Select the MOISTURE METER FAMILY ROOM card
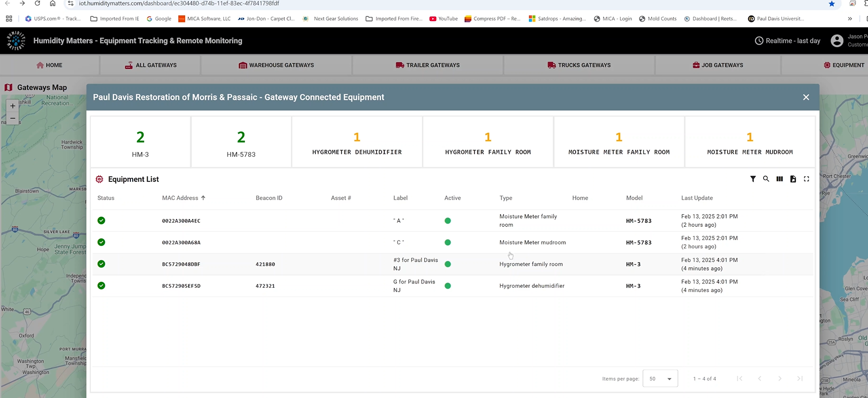This screenshot has width=868, height=398. [619, 142]
